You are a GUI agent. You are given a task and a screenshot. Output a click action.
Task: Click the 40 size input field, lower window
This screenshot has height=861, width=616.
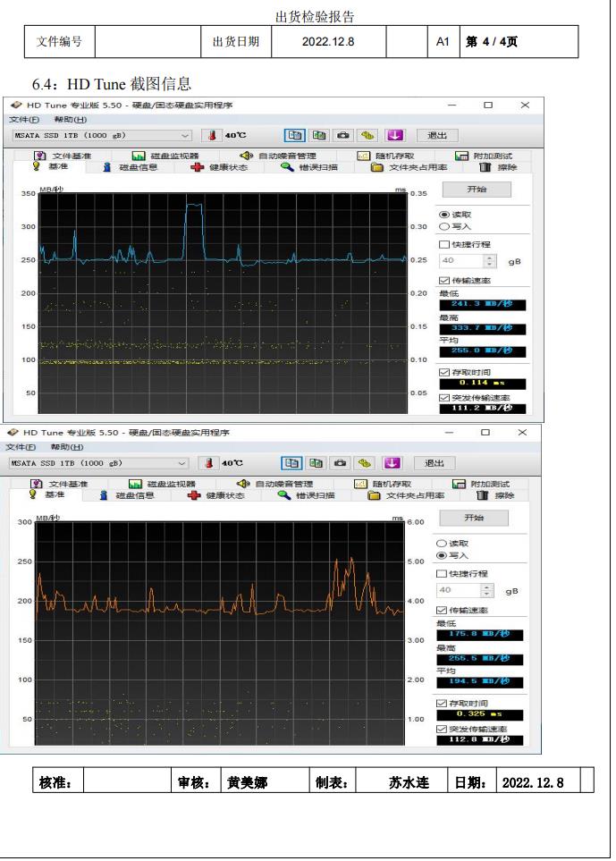coord(459,590)
